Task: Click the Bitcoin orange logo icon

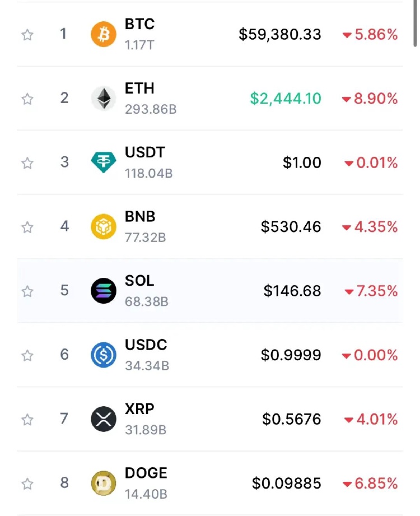Action: [x=103, y=34]
